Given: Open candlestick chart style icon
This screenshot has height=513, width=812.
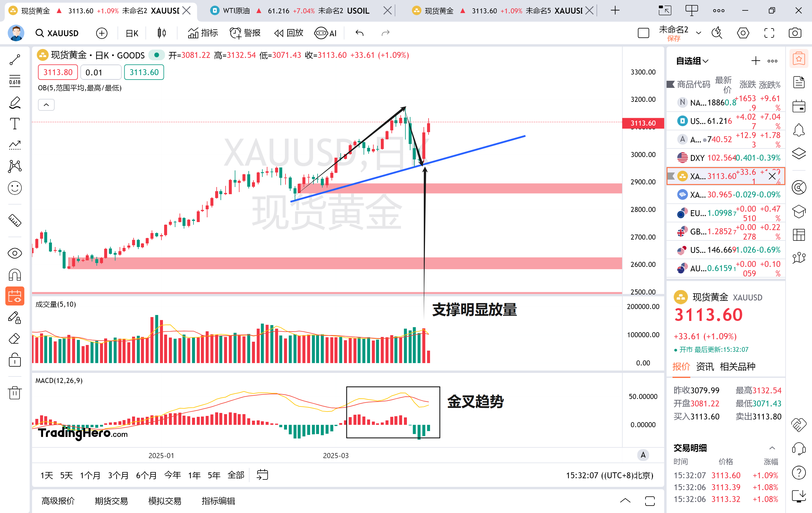Looking at the screenshot, I should (162, 33).
